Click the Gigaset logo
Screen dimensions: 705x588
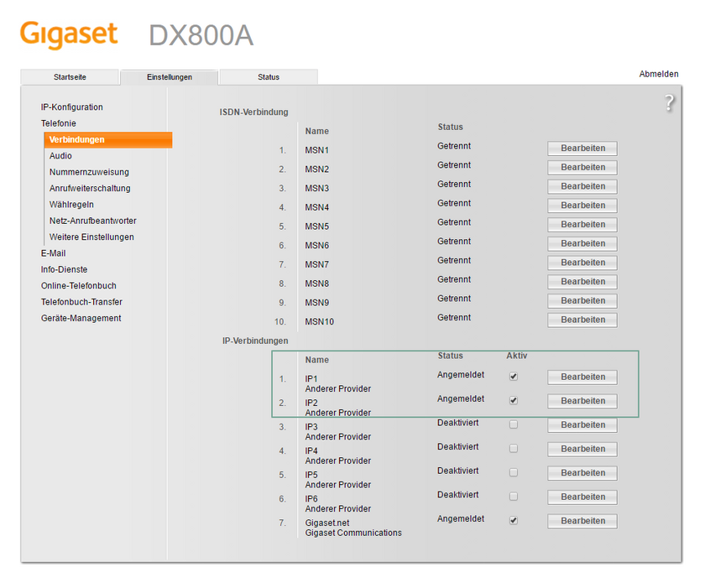pos(69,35)
